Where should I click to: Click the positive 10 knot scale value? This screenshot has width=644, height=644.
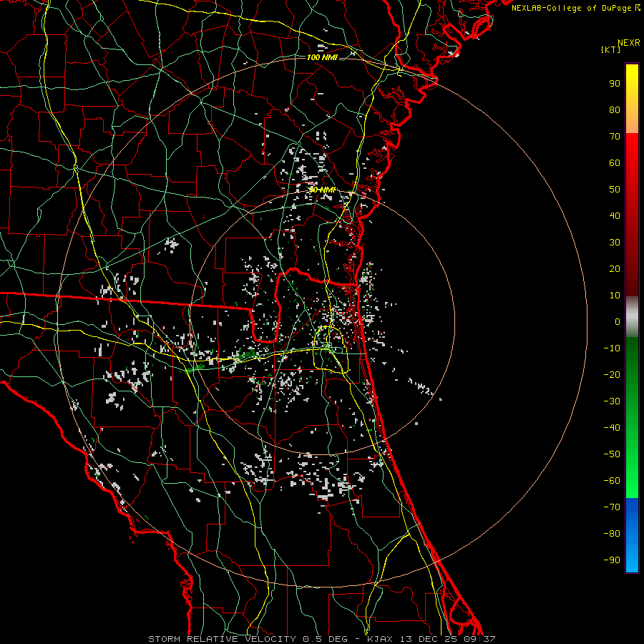click(x=615, y=296)
